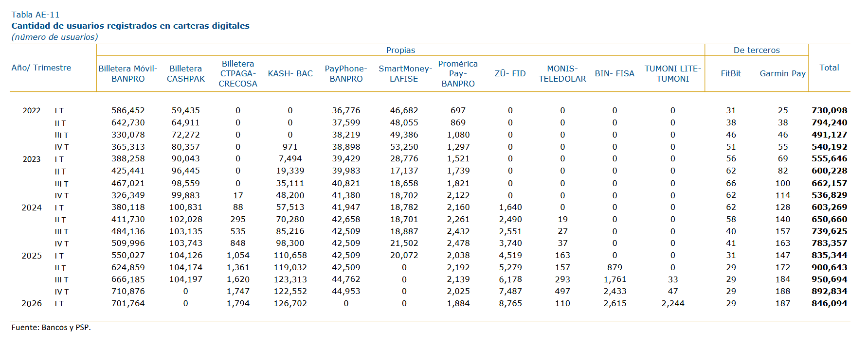The width and height of the screenshot is (868, 347).
Task: Select the 'KASH- BAC' column header
Action: (290, 73)
